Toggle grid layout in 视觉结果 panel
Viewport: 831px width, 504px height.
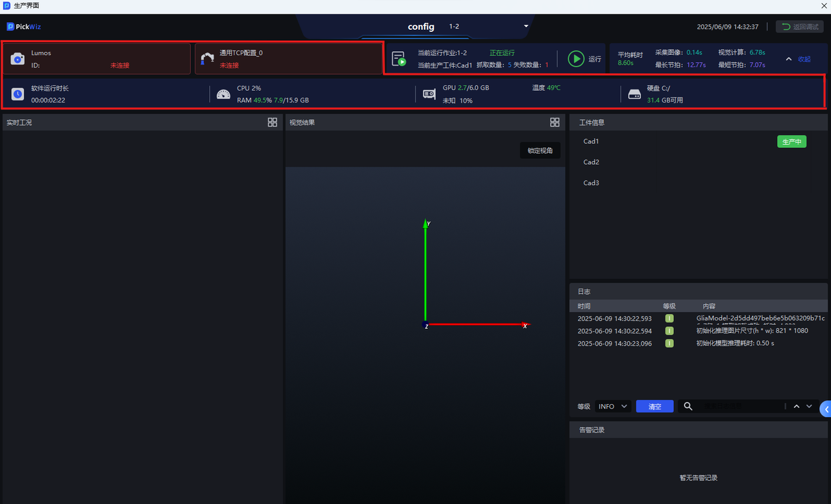tap(554, 122)
